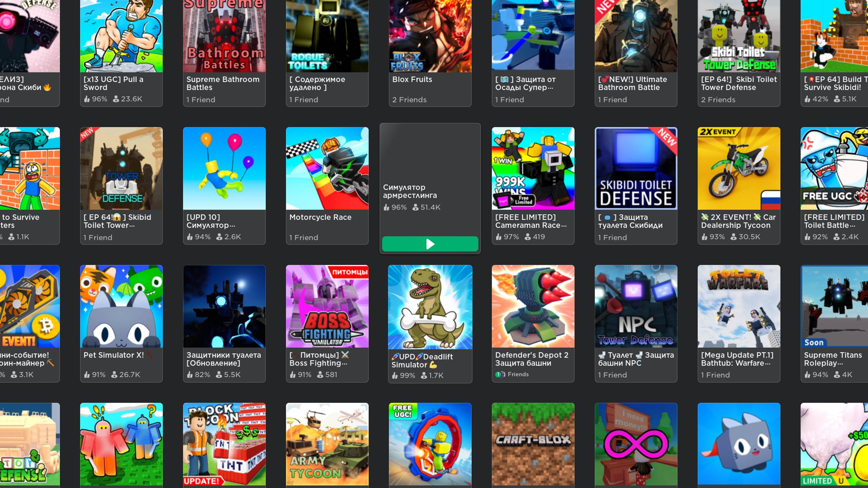The image size is (868, 488).
Task: Open the Craft-Blox game thumbnail
Action: pos(533,444)
